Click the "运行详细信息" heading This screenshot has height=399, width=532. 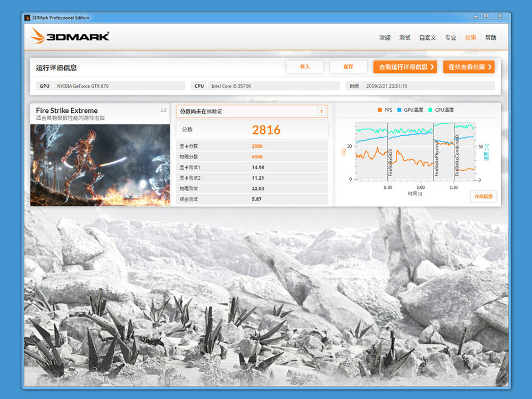[56, 68]
